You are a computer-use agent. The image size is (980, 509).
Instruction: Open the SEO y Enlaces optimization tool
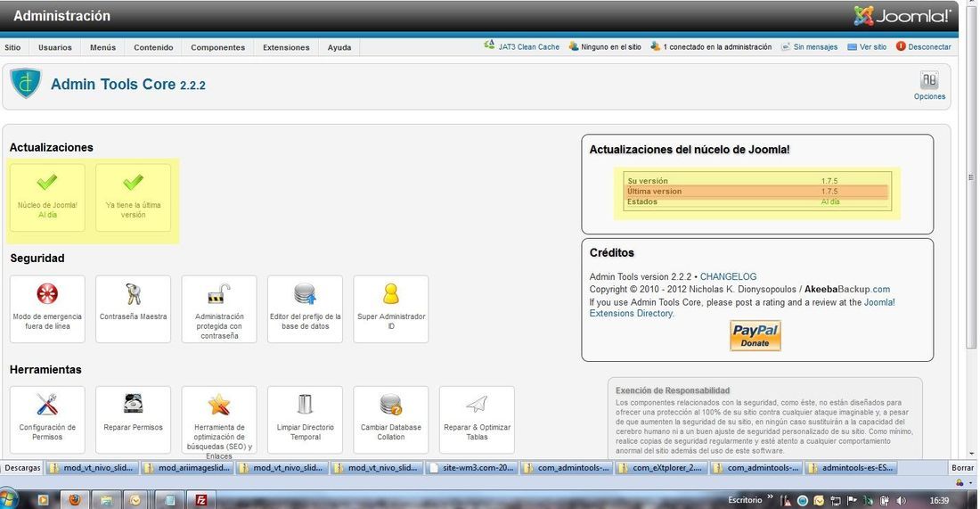[219, 422]
